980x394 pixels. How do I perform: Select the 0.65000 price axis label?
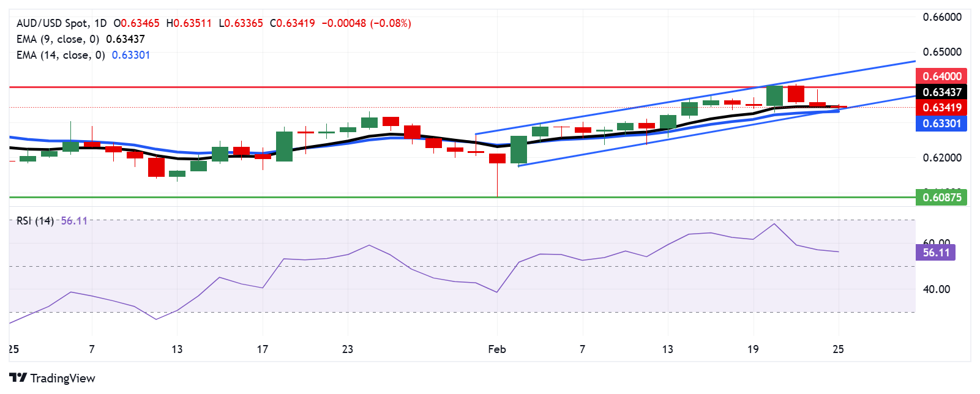[942, 52]
